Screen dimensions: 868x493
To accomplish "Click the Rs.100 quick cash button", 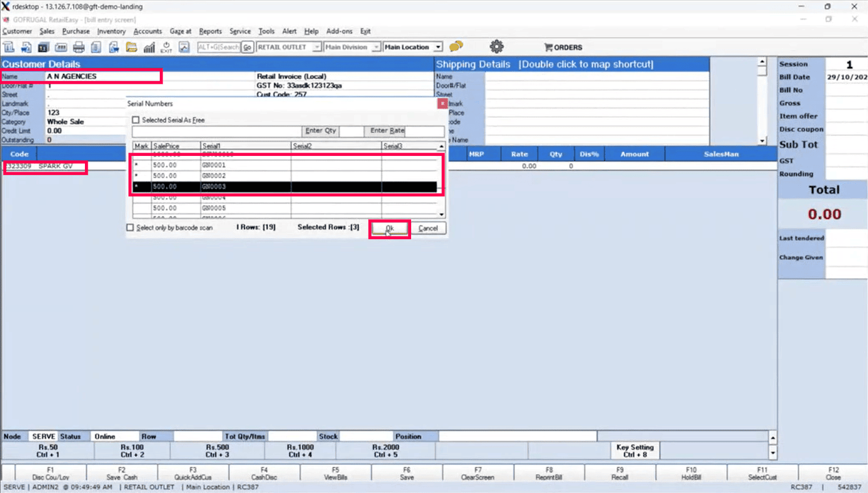I will point(132,451).
